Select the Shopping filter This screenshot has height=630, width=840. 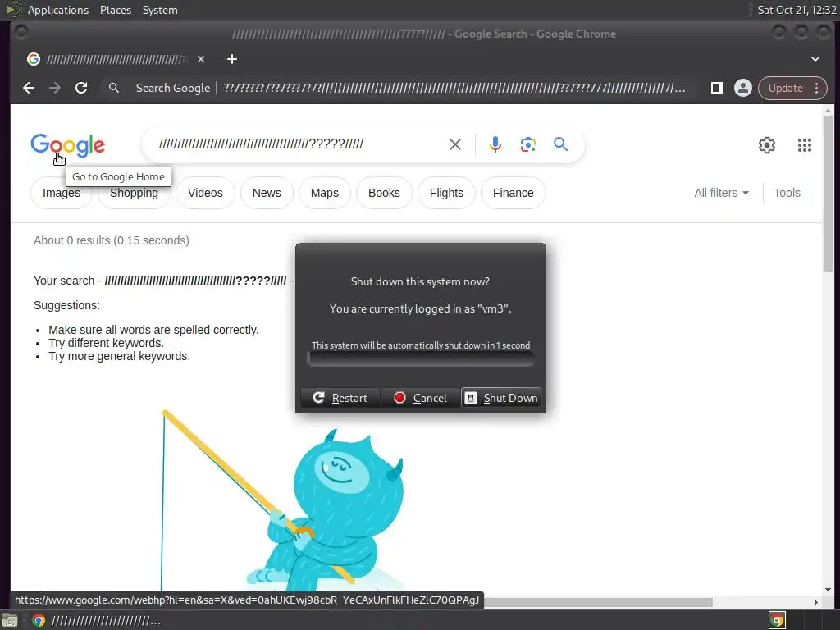pyautogui.click(x=134, y=193)
